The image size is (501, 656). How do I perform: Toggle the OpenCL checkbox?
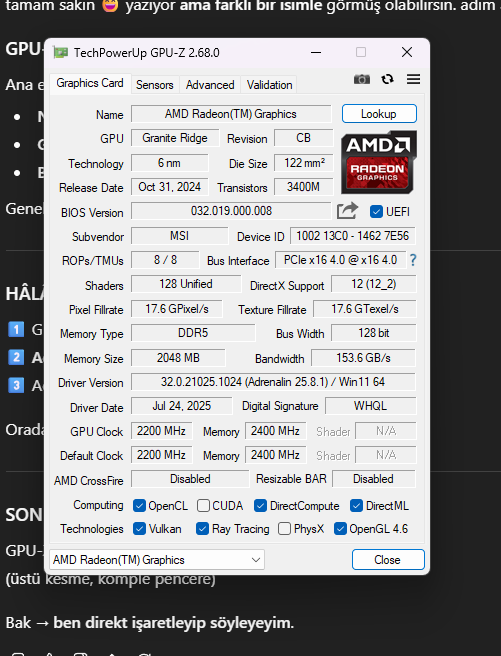(x=139, y=506)
